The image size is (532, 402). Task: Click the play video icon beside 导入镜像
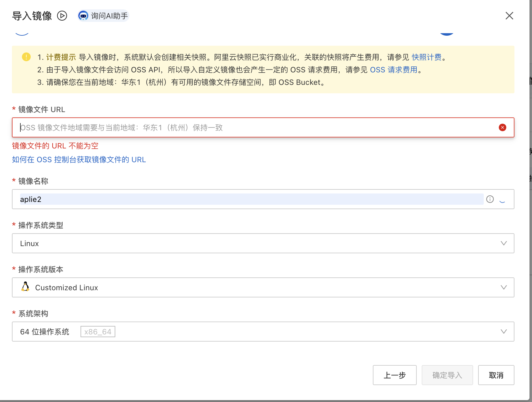tap(62, 16)
